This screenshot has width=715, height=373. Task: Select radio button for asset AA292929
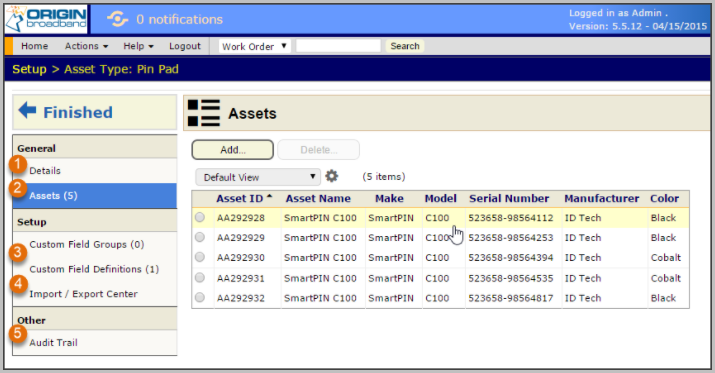pos(200,238)
